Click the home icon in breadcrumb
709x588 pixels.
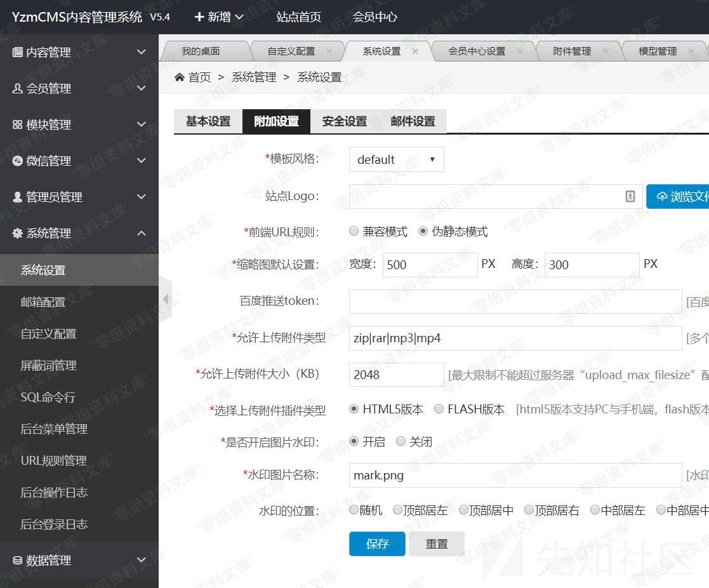click(180, 77)
